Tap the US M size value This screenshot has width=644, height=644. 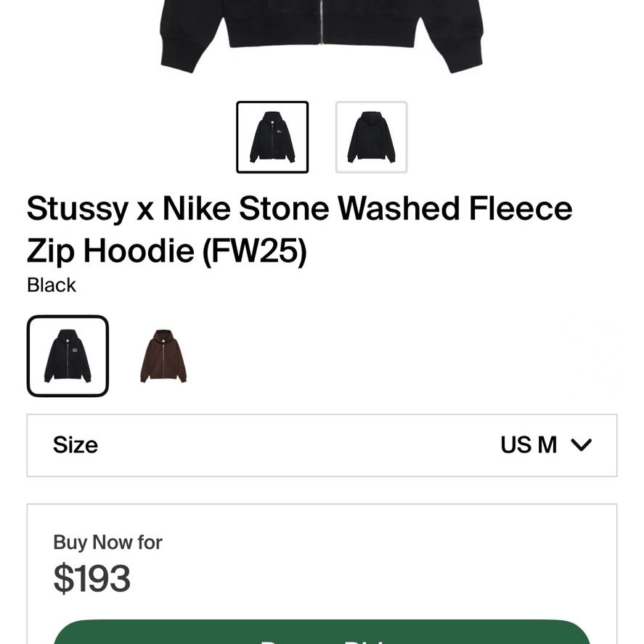[529, 445]
